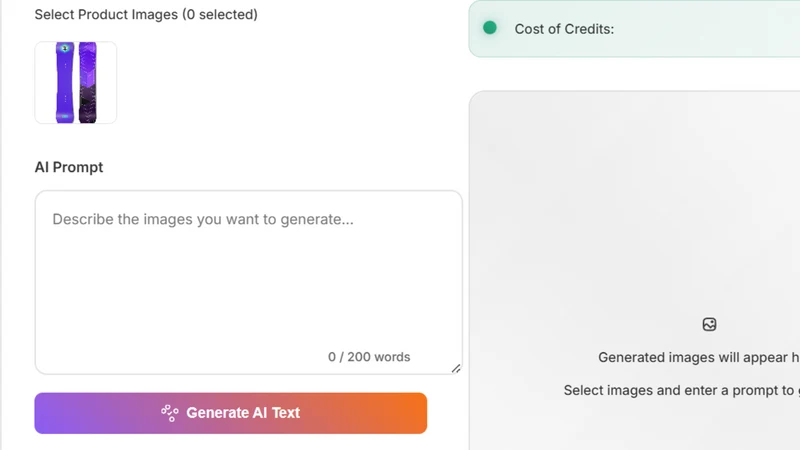Click the '0 / 200 words' counter
This screenshot has width=800, height=450.
point(369,357)
